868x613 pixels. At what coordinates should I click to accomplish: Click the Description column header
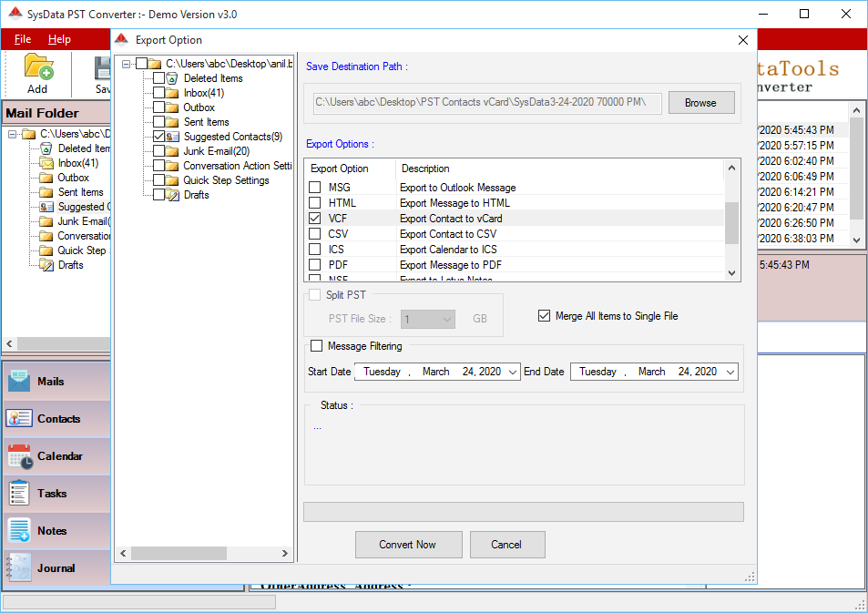pyautogui.click(x=425, y=169)
